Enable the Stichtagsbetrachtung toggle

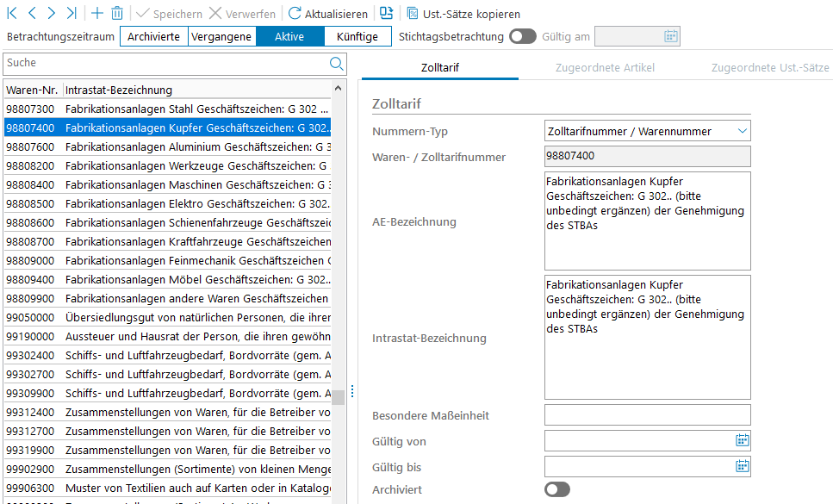522,37
